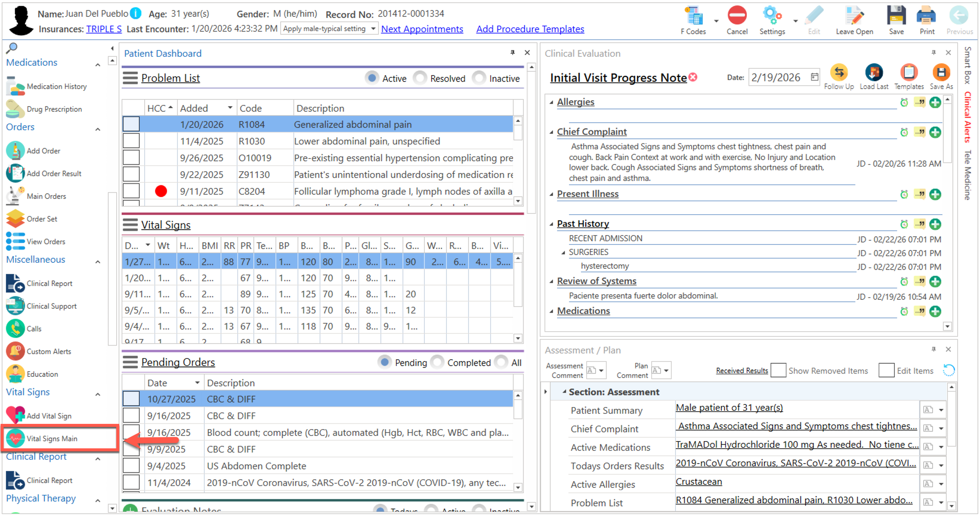Image resolution: width=980 pixels, height=517 pixels.
Task: Open the Clinical Alerts side tab
Action: [x=967, y=117]
